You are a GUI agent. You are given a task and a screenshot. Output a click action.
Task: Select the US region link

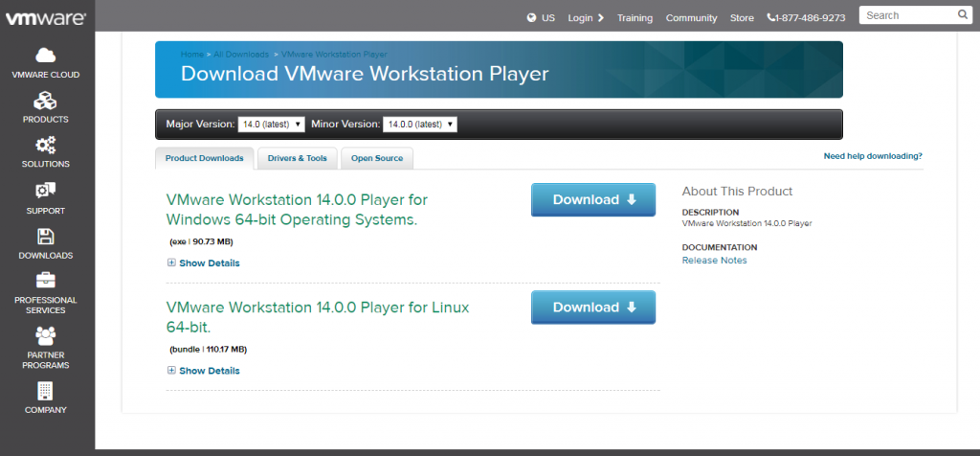(548, 17)
